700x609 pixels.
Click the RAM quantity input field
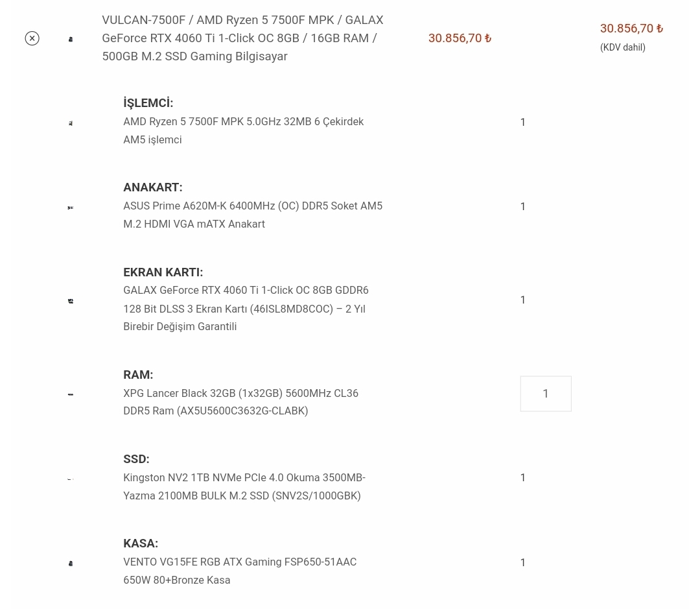click(x=546, y=394)
